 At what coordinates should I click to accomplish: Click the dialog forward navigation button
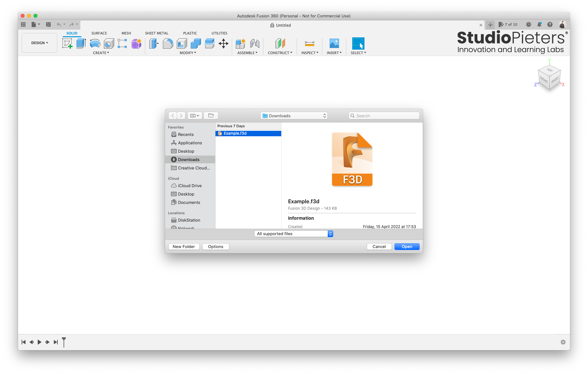coord(181,116)
